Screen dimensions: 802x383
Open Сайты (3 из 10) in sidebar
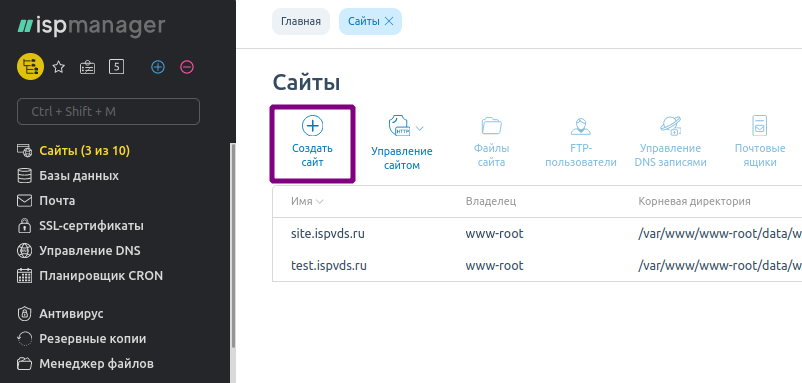pos(84,151)
